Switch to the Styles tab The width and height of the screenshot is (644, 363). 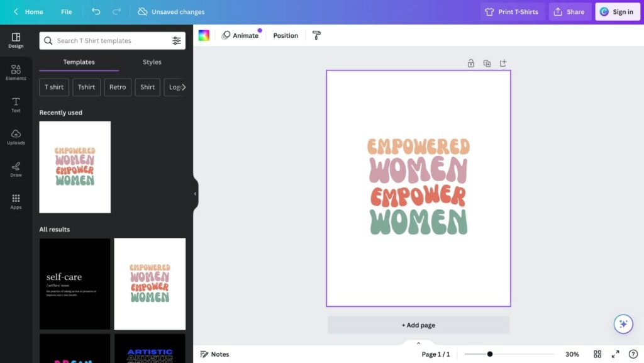click(152, 62)
